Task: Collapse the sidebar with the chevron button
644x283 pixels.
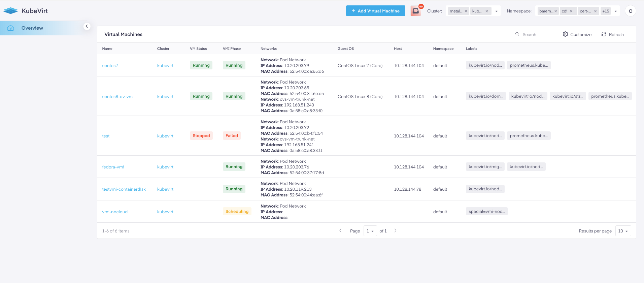Action: coord(87,26)
